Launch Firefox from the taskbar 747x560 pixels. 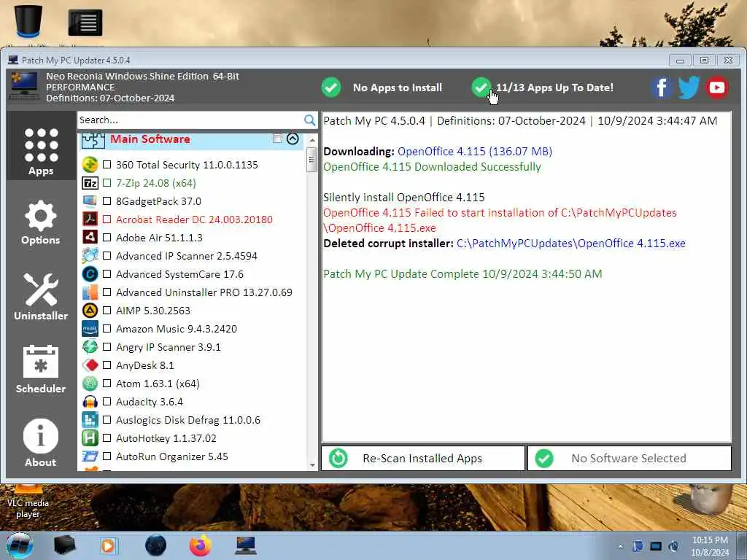click(200, 545)
